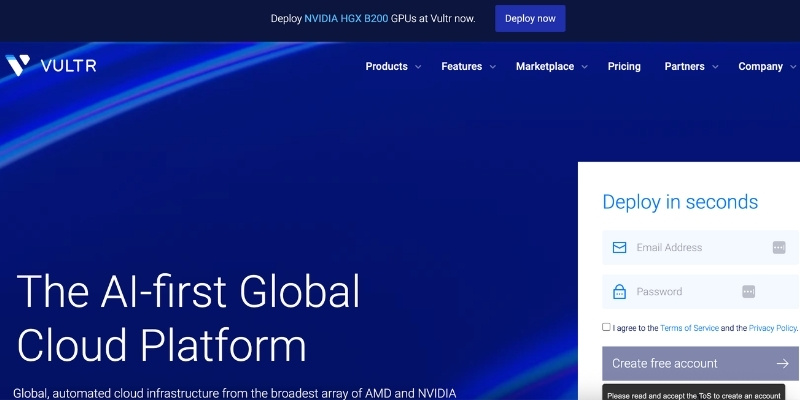Screen dimensions: 800x400
Task: Click password manager icon in Password field
Action: click(x=748, y=292)
